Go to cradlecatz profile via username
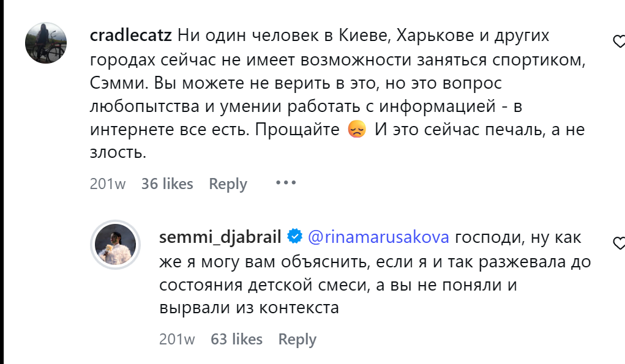Viewport: 625px width, 364px height. (x=131, y=35)
